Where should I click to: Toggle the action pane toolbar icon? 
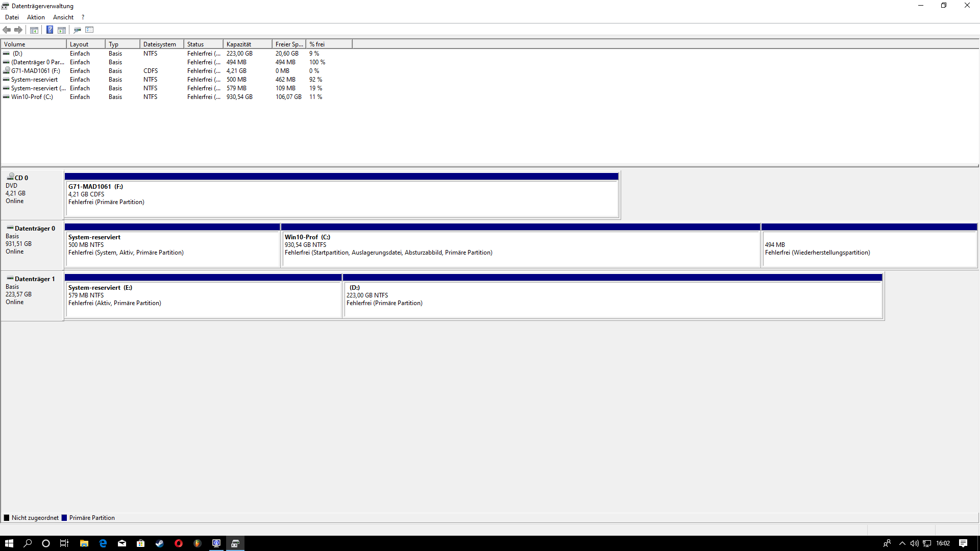[x=62, y=30]
